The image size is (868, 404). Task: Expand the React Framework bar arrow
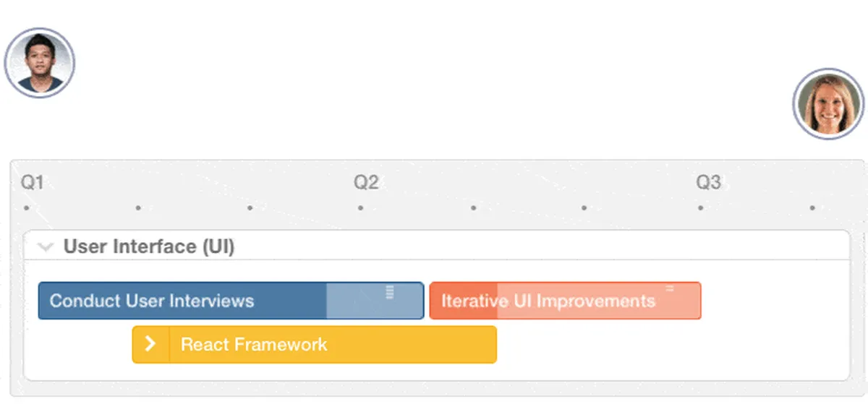150,344
